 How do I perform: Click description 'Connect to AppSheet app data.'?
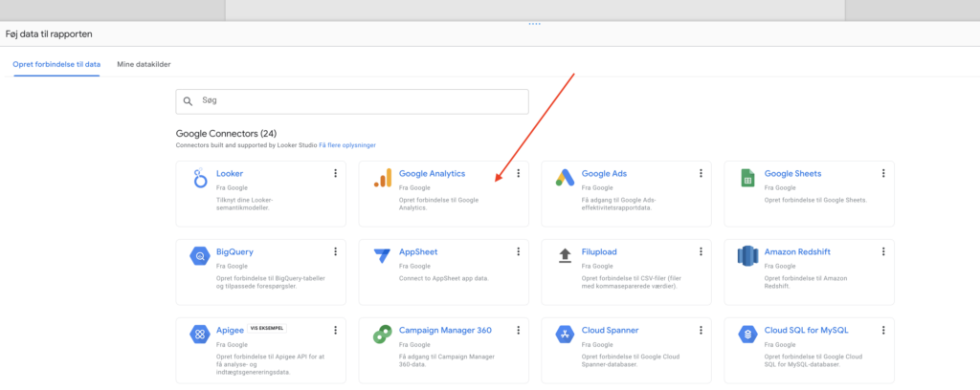444,278
